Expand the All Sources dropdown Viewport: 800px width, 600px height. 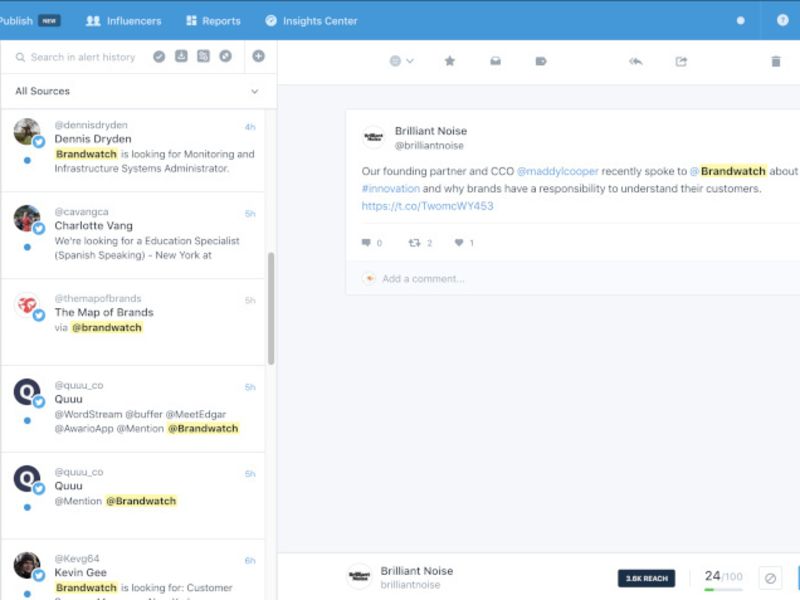[x=138, y=91]
